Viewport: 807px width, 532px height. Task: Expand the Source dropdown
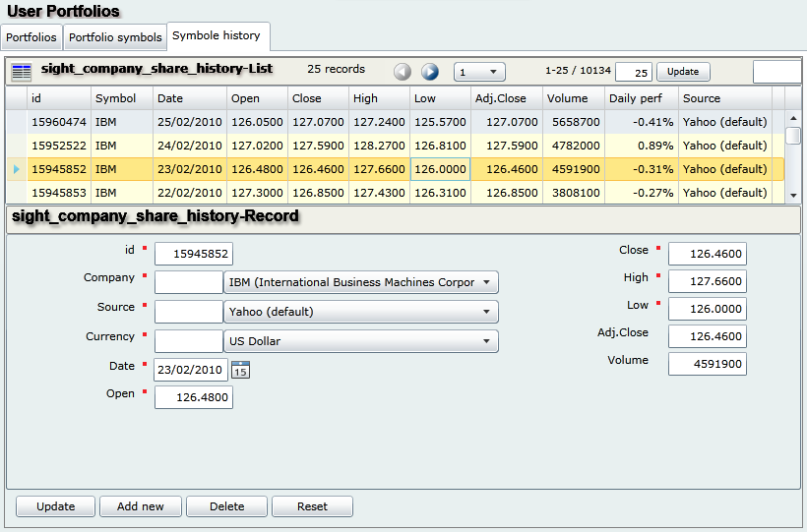point(361,312)
